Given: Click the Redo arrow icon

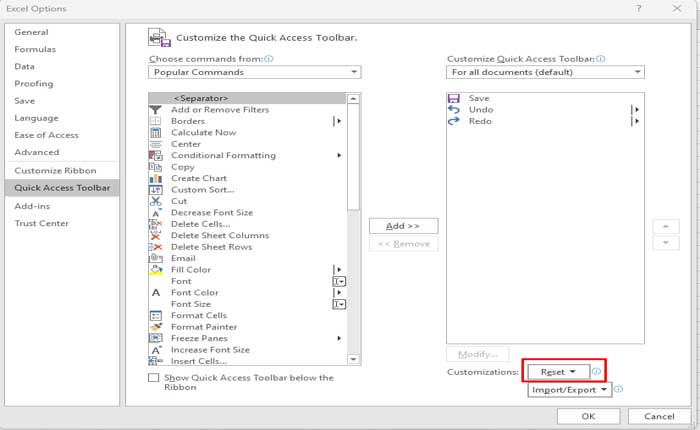Looking at the screenshot, I should click(454, 121).
